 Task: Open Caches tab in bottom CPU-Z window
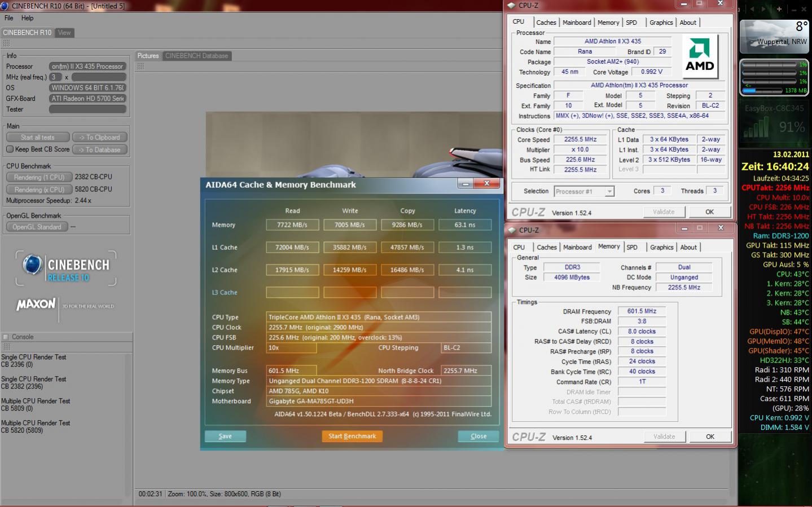pyautogui.click(x=546, y=248)
